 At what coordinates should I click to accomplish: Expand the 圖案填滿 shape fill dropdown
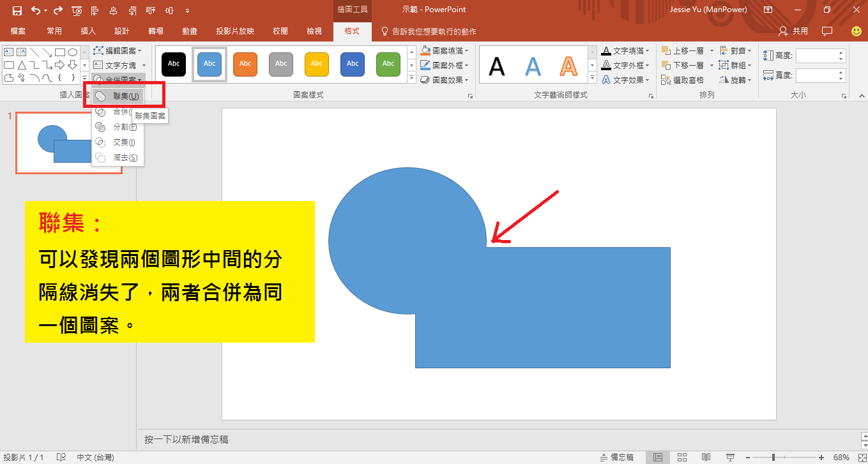coord(467,51)
